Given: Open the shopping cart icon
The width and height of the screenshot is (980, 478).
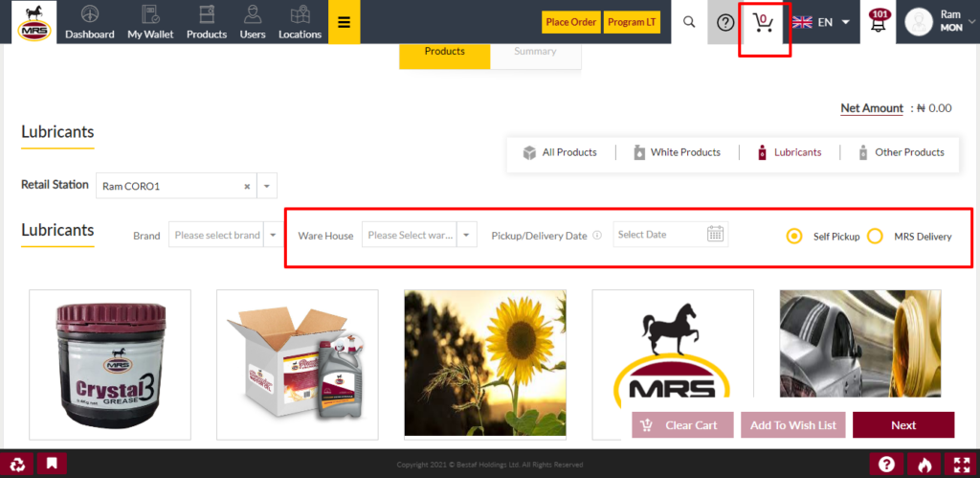Looking at the screenshot, I should pos(763,23).
